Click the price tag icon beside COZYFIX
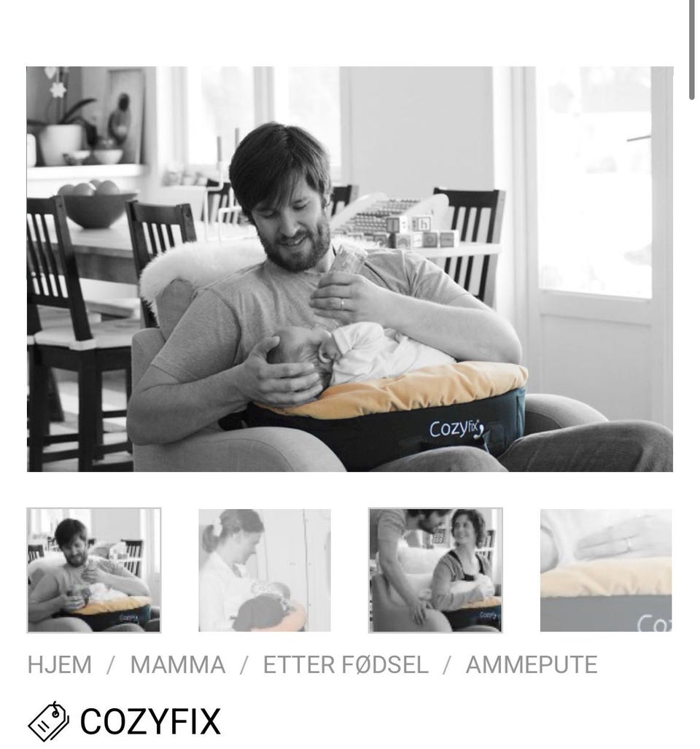This screenshot has width=700, height=749. click(x=48, y=721)
